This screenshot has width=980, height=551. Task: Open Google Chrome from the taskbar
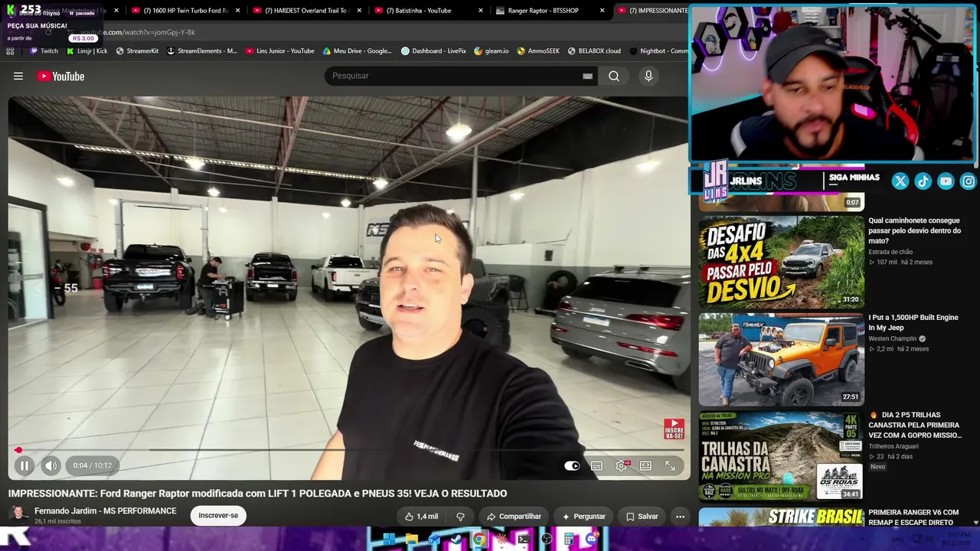479,540
